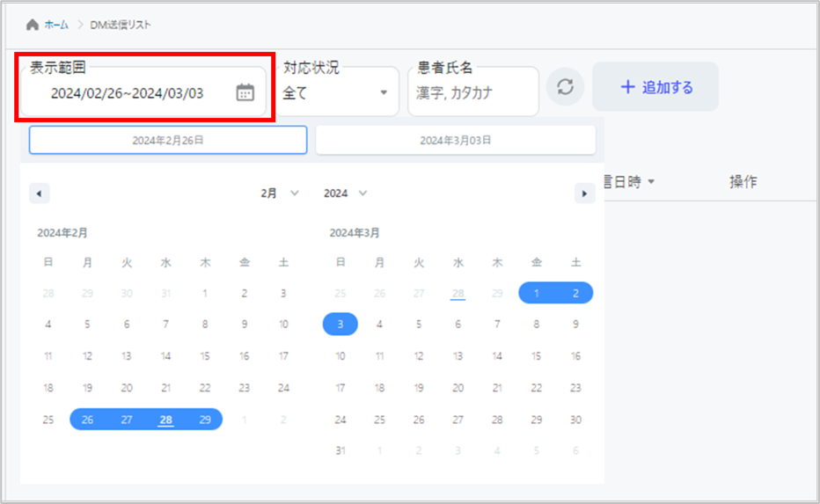820x504 pixels.
Task: Click the ホーム breadcrumb link
Action: [x=57, y=25]
